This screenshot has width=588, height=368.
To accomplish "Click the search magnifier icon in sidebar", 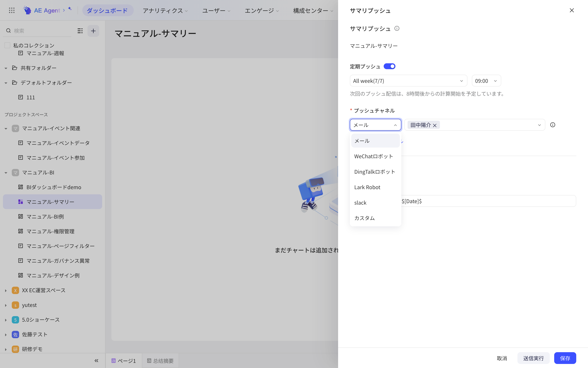I will pos(8,31).
